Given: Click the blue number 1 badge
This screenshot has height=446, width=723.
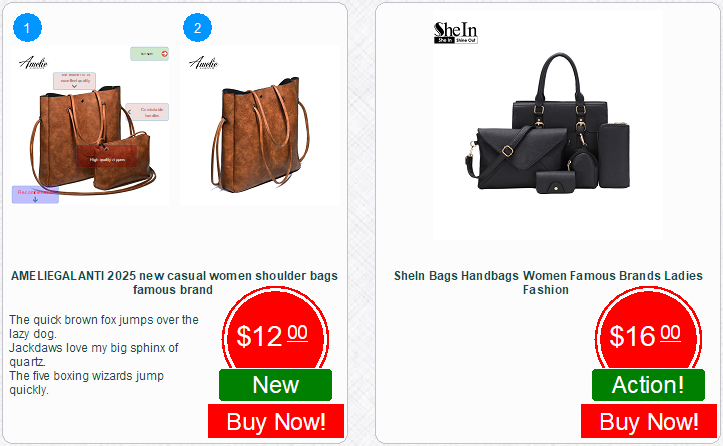Looking at the screenshot, I should click(x=27, y=28).
